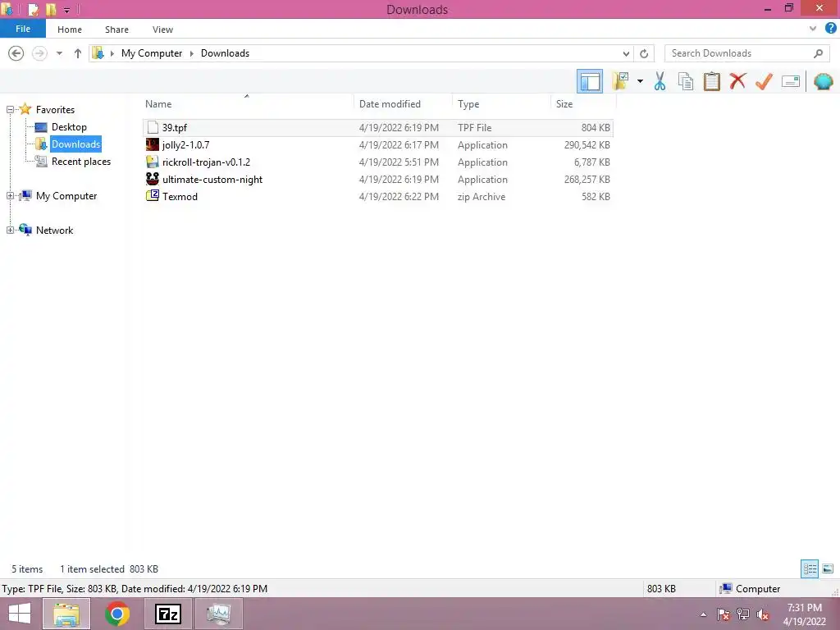Select the ultimate-custom-night application
Screen dimensions: 840x630
(x=377, y=179)
